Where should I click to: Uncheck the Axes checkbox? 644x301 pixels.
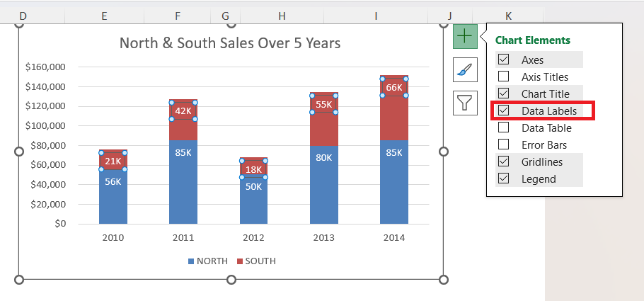[x=504, y=60]
